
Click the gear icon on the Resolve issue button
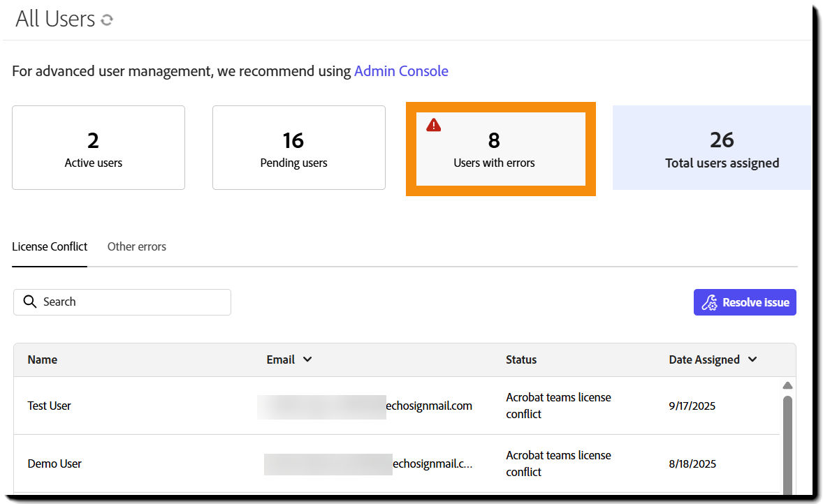[x=709, y=302]
